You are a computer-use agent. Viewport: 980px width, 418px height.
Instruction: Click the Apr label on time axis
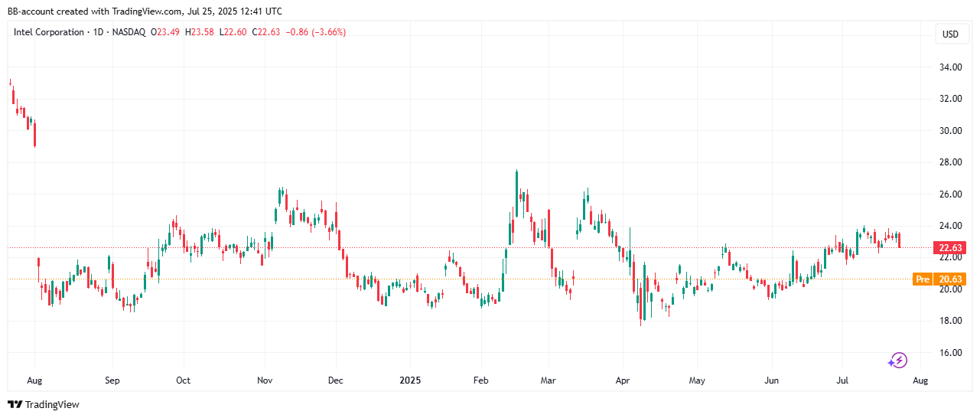pyautogui.click(x=622, y=380)
